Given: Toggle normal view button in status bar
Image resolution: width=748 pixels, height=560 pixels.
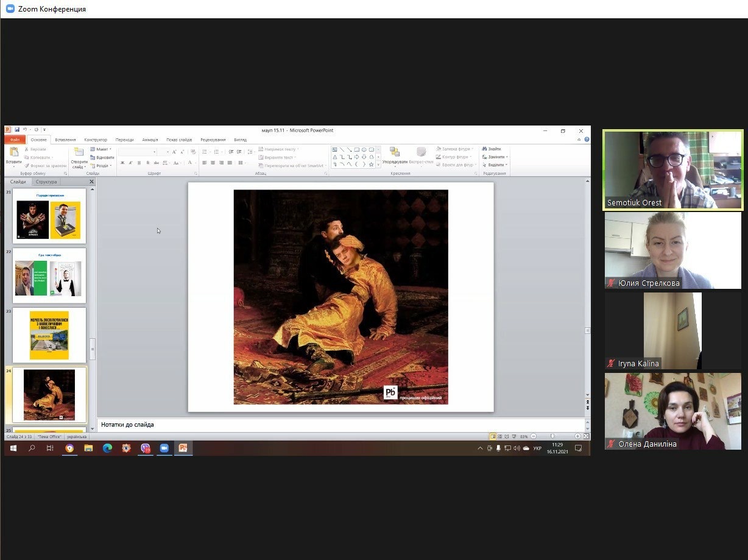Looking at the screenshot, I should [493, 436].
